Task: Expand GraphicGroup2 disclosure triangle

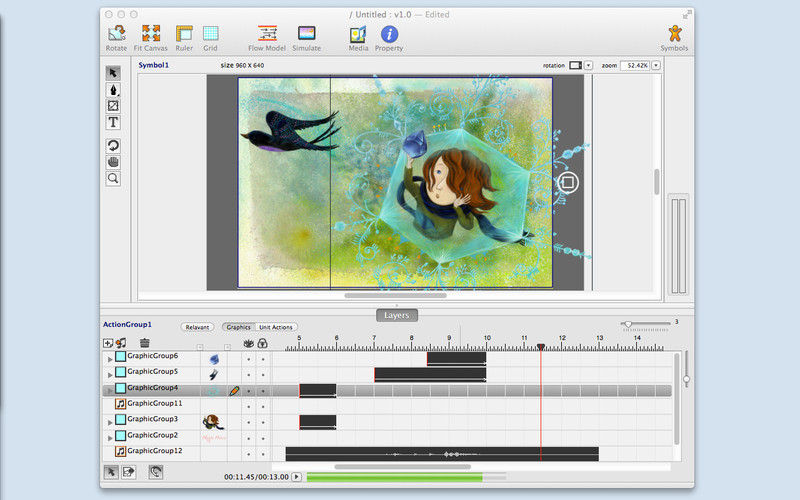Action: pos(110,438)
